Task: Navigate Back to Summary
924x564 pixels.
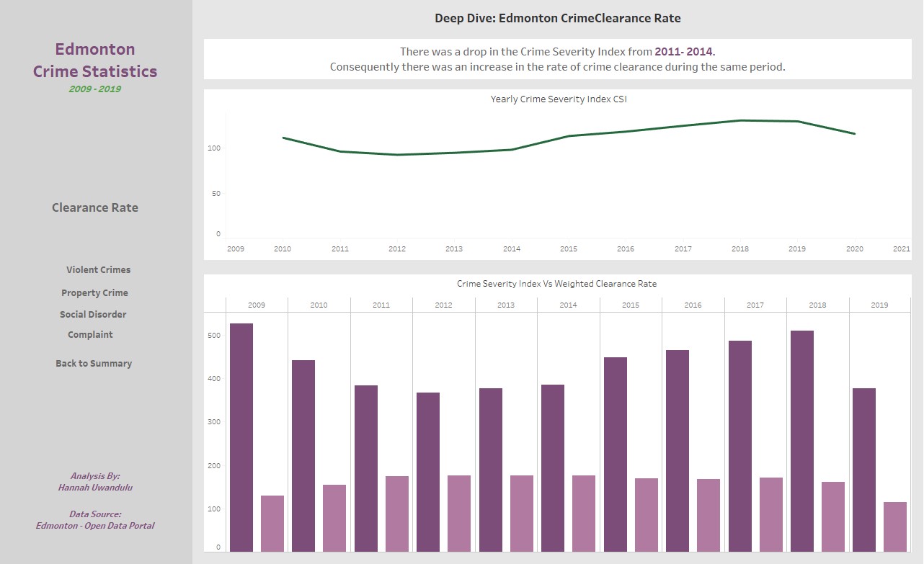Action: [x=94, y=363]
